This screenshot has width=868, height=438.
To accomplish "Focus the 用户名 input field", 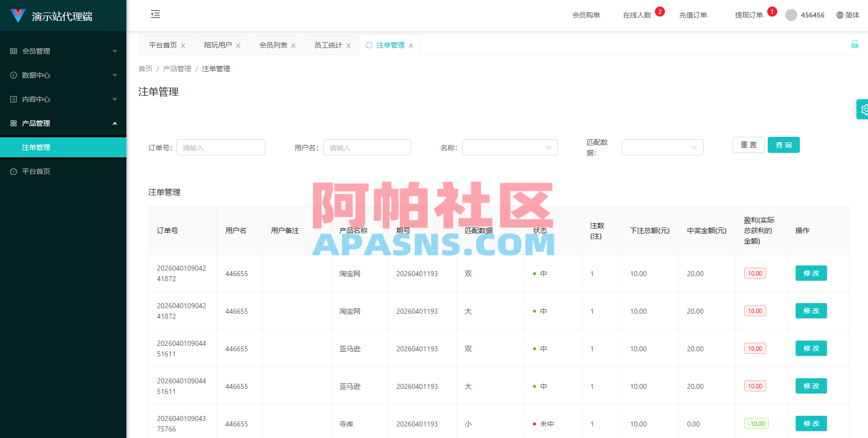I will pyautogui.click(x=367, y=147).
